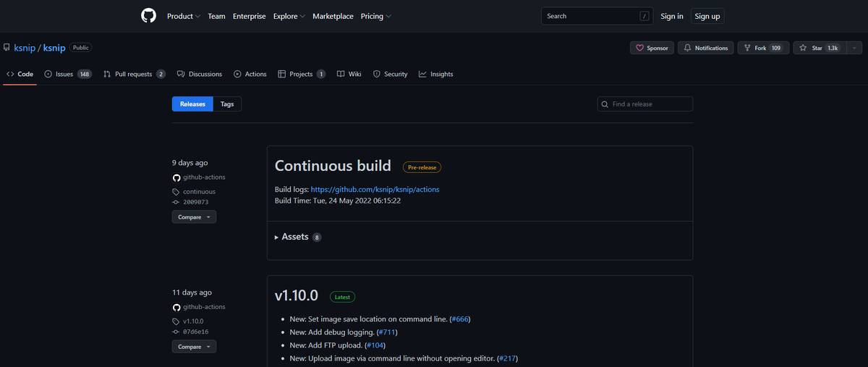Open the v1.10.0 release title
Image resolution: width=868 pixels, height=367 pixels.
[x=297, y=296]
